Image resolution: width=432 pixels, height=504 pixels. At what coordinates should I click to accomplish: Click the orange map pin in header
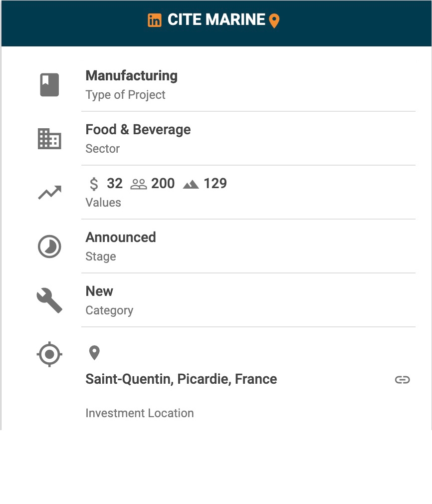click(274, 21)
